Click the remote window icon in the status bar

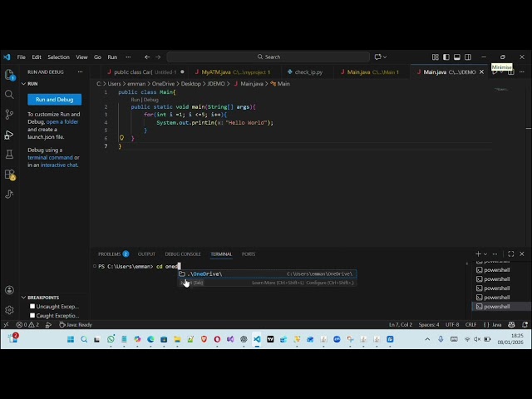[6, 325]
